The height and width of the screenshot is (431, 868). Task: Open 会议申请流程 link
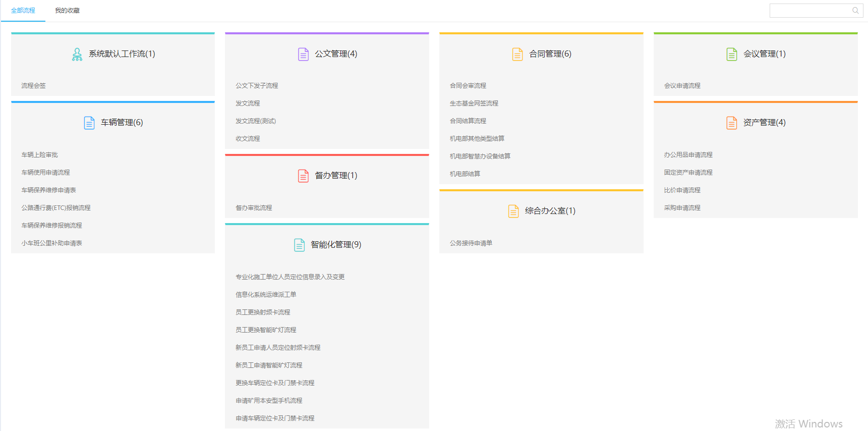click(682, 86)
